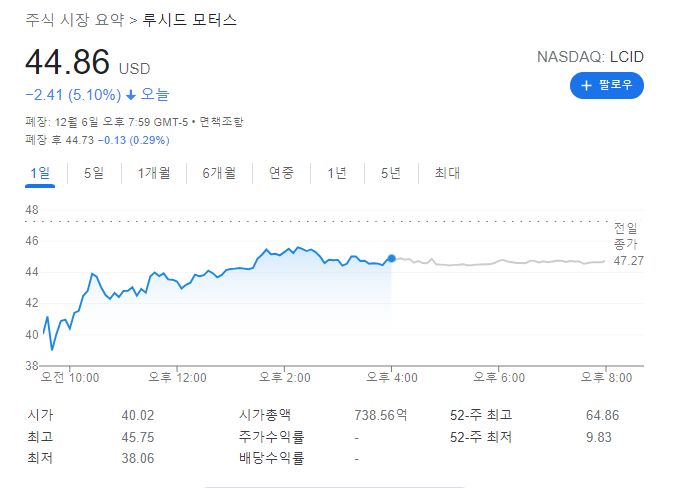Click the −0.13 (0.29%) after-hours change
This screenshot has width=694, height=488.
(134, 140)
